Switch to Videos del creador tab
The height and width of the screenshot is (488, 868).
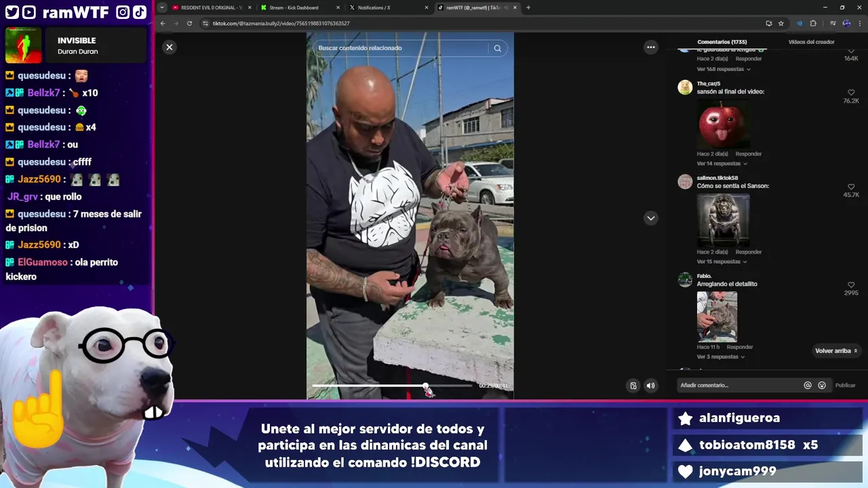tap(811, 42)
